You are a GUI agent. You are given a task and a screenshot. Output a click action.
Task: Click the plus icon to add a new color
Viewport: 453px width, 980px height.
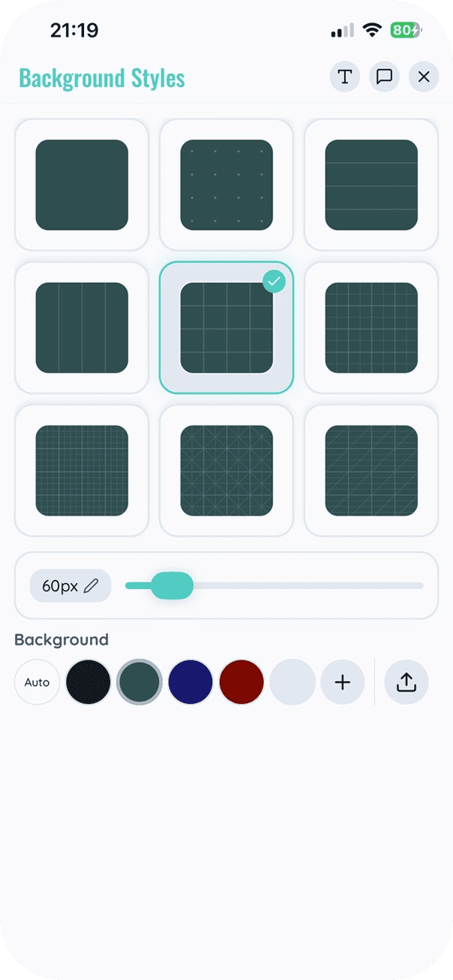pyautogui.click(x=343, y=681)
